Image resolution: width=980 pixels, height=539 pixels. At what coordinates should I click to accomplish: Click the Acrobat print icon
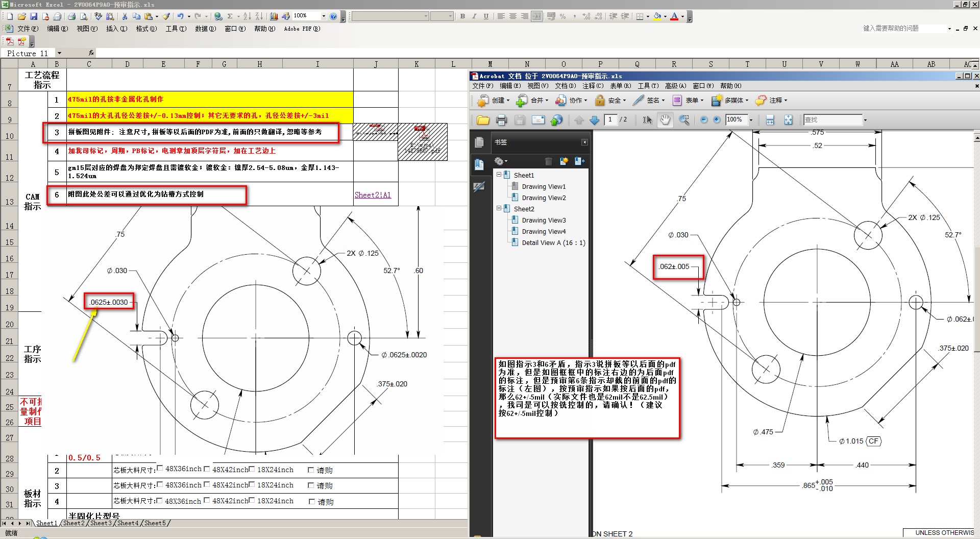pos(501,120)
